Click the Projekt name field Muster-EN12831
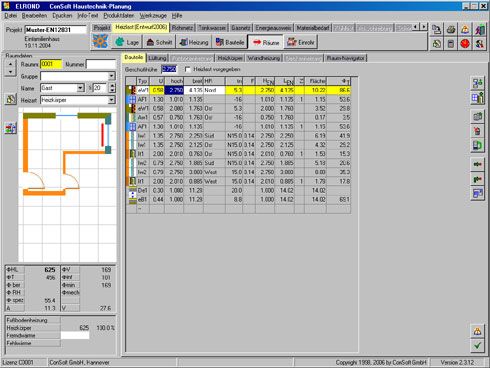Viewport: 490px width, 368px height. pos(55,30)
